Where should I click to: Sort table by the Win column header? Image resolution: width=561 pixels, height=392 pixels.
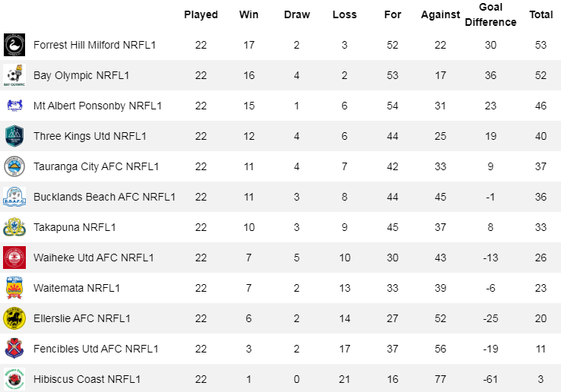click(249, 14)
